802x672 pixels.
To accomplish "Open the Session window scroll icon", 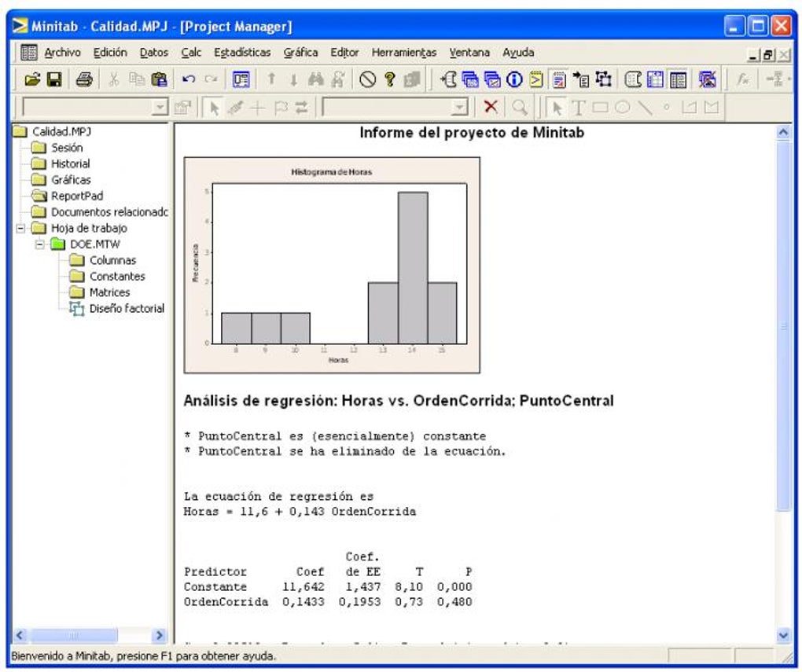I will (633, 79).
